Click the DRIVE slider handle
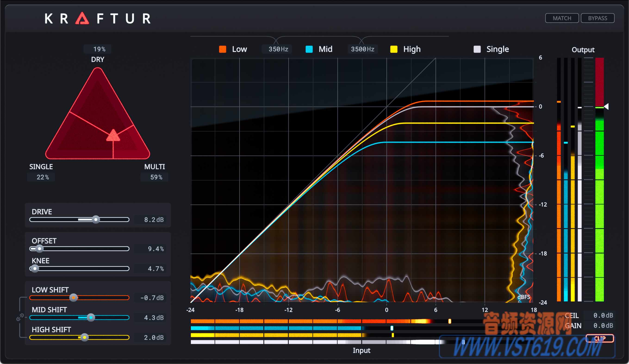629x364 pixels. (x=95, y=220)
